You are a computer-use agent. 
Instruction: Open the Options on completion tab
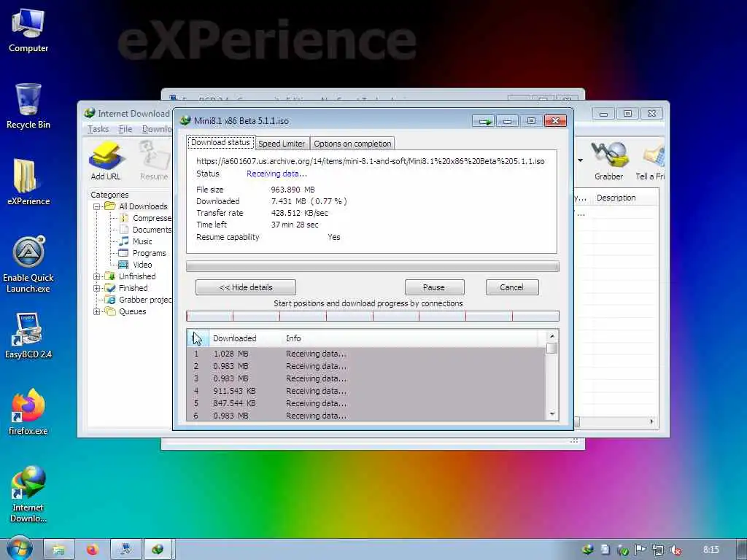coord(352,144)
